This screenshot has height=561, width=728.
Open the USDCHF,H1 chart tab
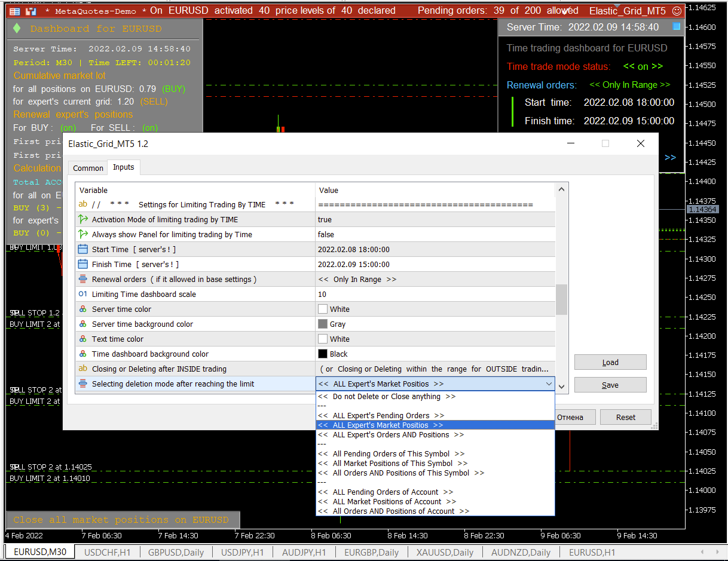pyautogui.click(x=109, y=553)
